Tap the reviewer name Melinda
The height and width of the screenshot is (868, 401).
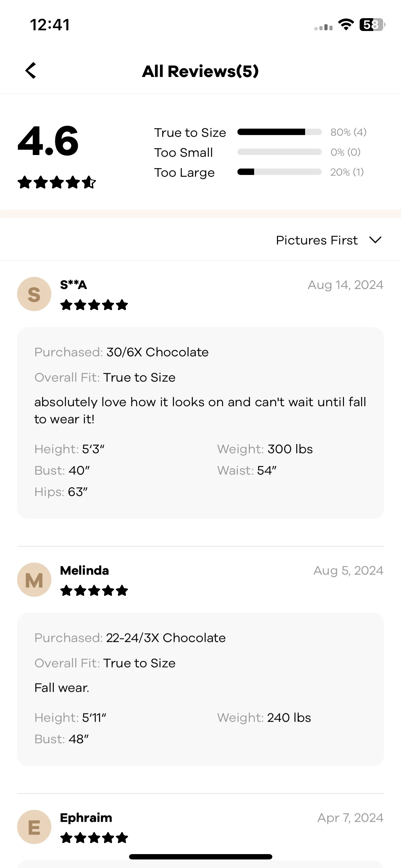click(x=84, y=570)
